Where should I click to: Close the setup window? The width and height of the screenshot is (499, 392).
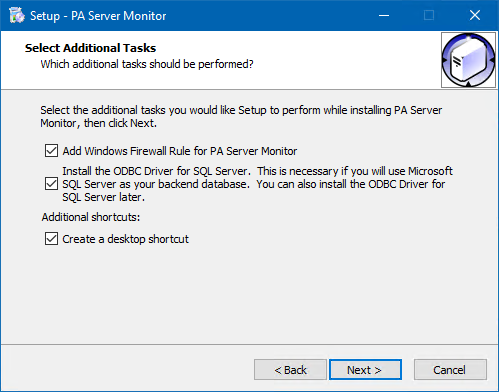click(475, 15)
